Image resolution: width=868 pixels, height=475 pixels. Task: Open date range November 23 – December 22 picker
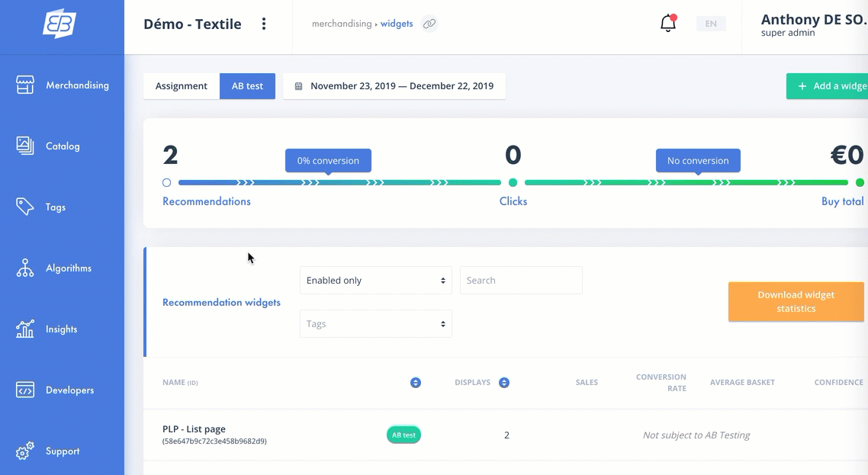pyautogui.click(x=394, y=86)
